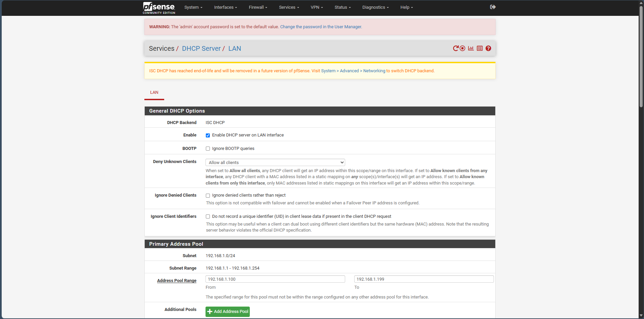The height and width of the screenshot is (319, 644).
Task: Click the pfSense Community Edition logo
Action: click(159, 8)
